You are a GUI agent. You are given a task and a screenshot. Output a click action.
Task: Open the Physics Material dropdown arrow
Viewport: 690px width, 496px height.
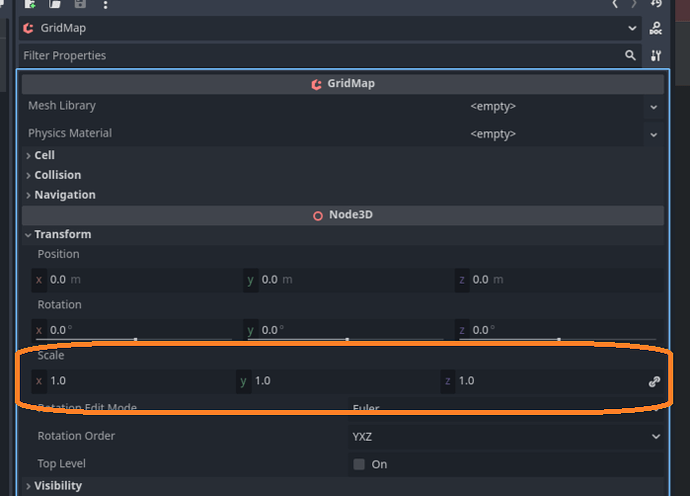click(653, 135)
